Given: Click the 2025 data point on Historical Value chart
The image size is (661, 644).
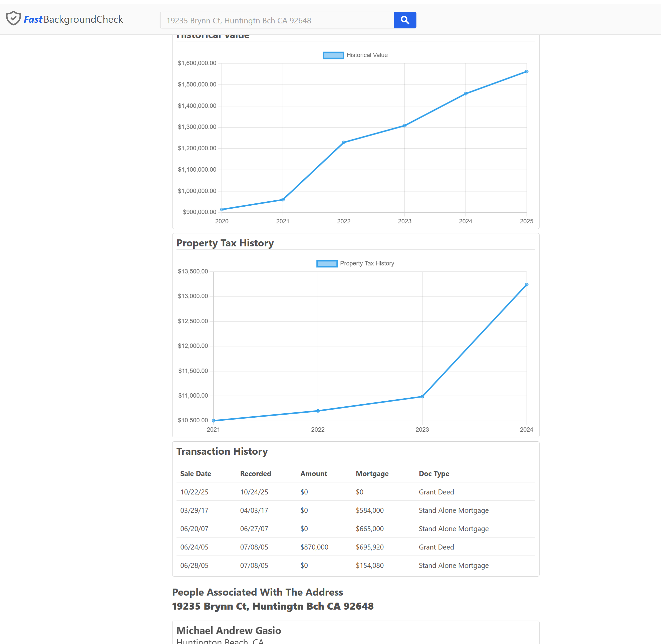Looking at the screenshot, I should (x=526, y=72).
